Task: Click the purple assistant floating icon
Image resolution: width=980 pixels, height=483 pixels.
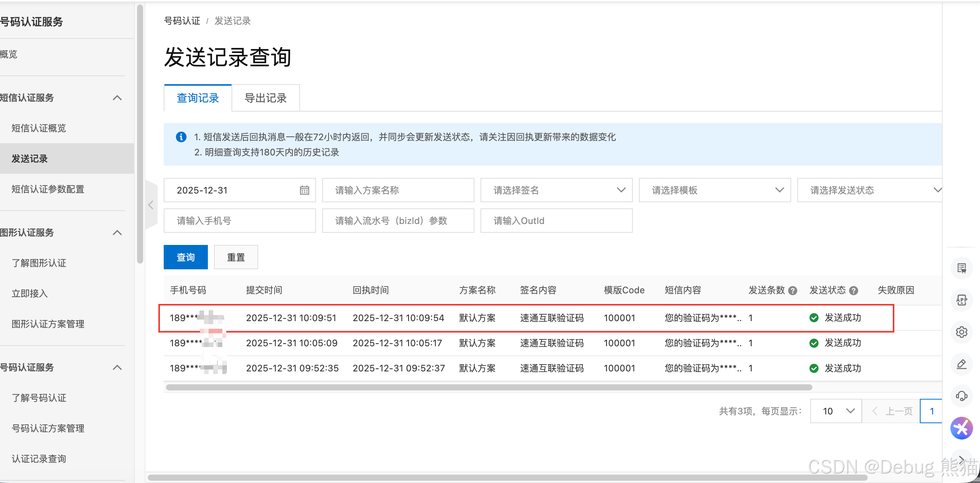Action: point(961,428)
